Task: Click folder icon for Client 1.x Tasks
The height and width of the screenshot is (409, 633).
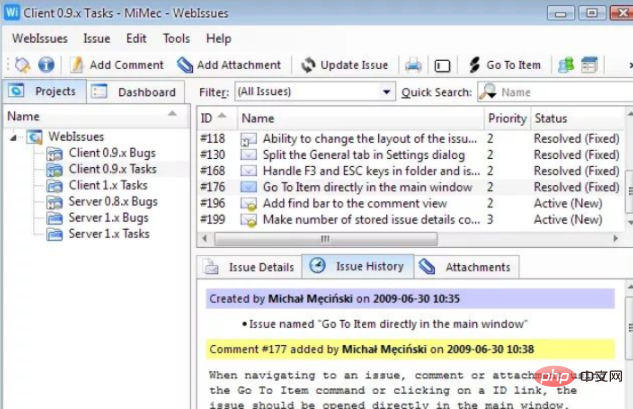Action: [x=54, y=186]
